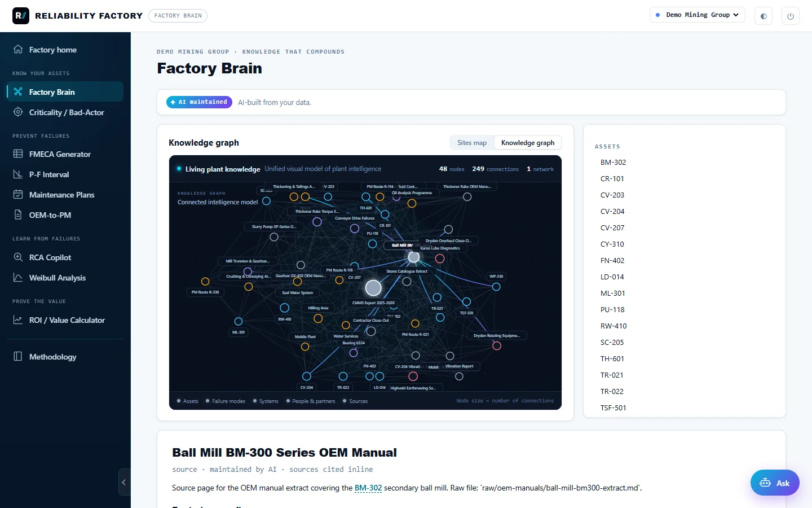The height and width of the screenshot is (508, 812).
Task: Click the Contractor Close-Out graph label
Action: (371, 321)
